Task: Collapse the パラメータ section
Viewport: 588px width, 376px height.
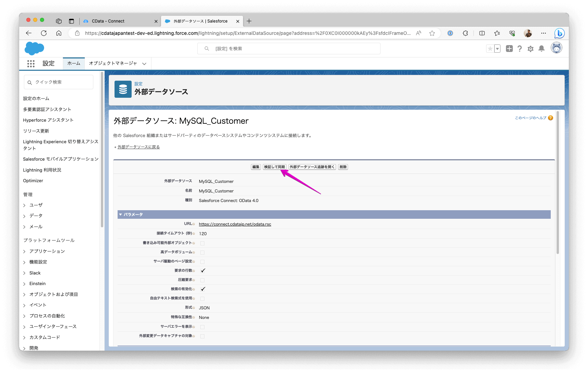Action: (120, 215)
